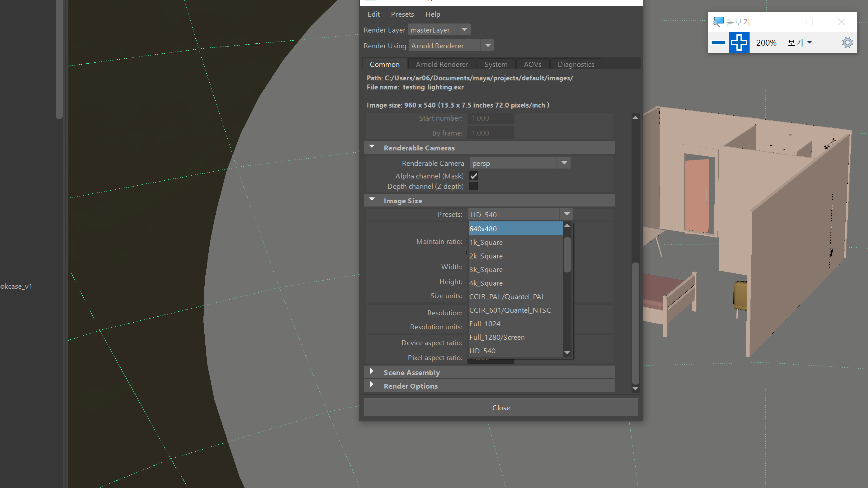Zoom in with the magnifier plus icon
Screen dimensions: 868x488
point(739,42)
